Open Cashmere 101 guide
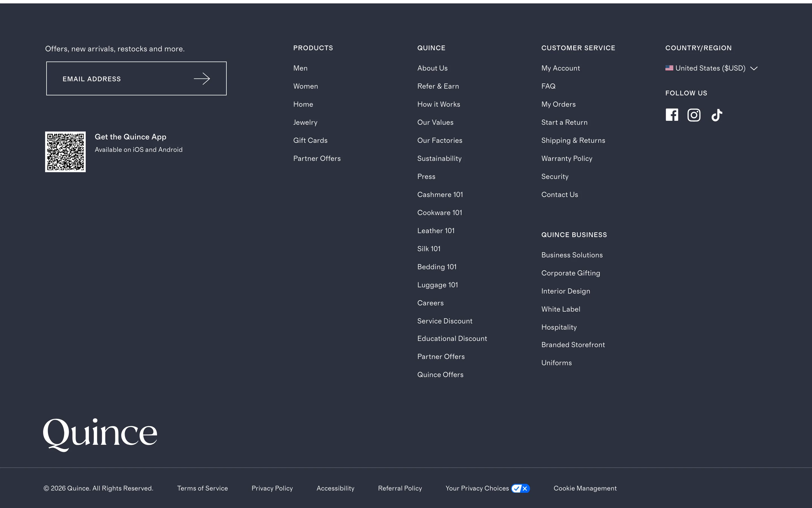Image resolution: width=812 pixels, height=508 pixels. coord(440,194)
